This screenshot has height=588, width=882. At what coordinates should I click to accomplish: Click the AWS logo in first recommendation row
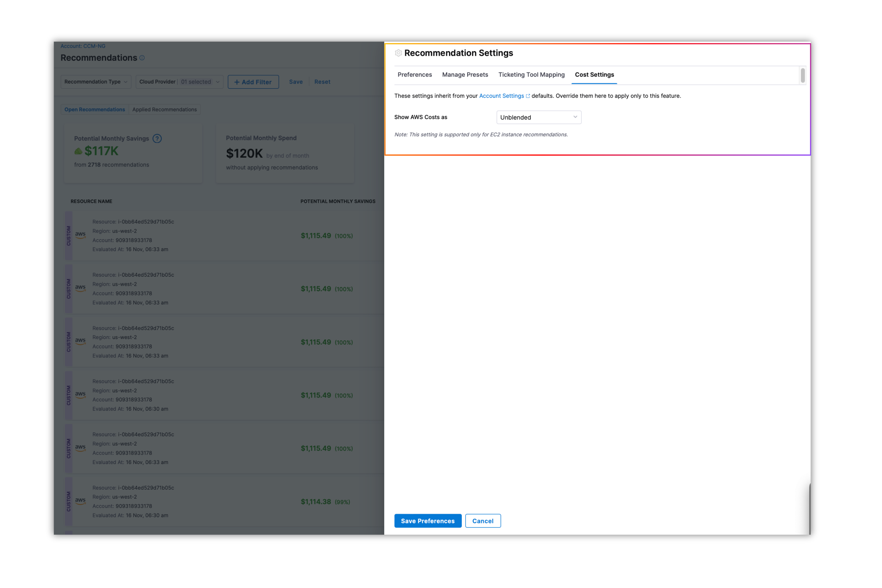pos(80,235)
